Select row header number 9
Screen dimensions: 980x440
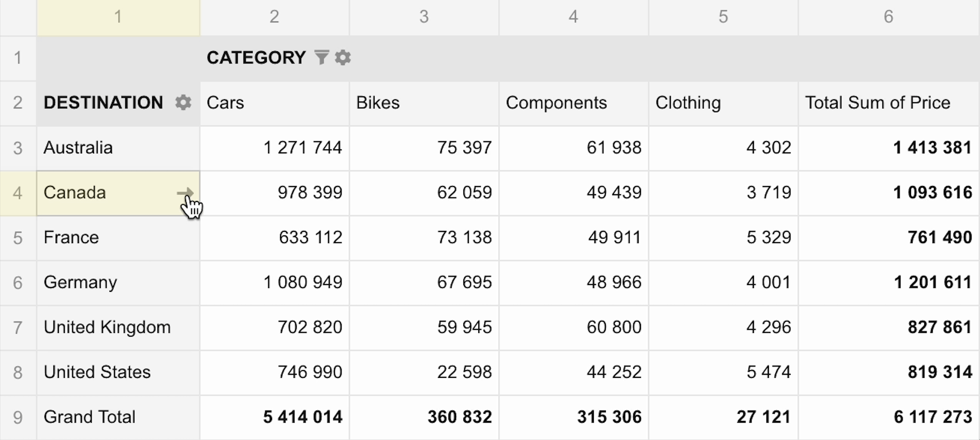(18, 417)
